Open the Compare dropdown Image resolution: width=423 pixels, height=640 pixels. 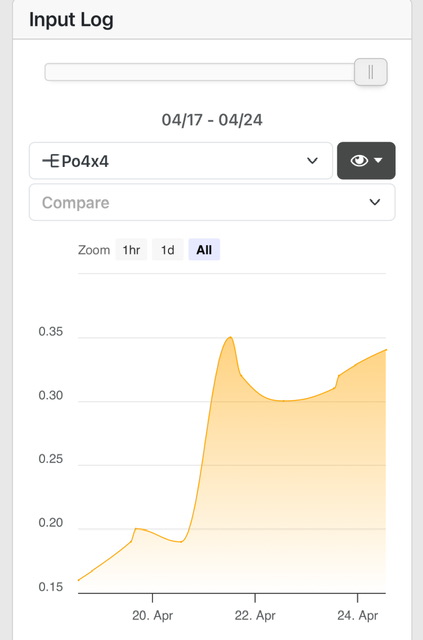(212, 202)
